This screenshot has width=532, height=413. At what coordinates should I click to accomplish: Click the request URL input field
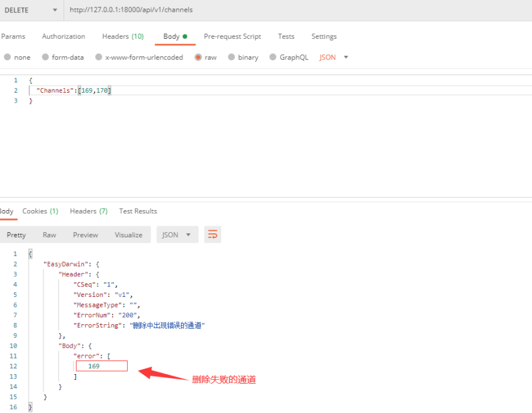tap(292, 10)
